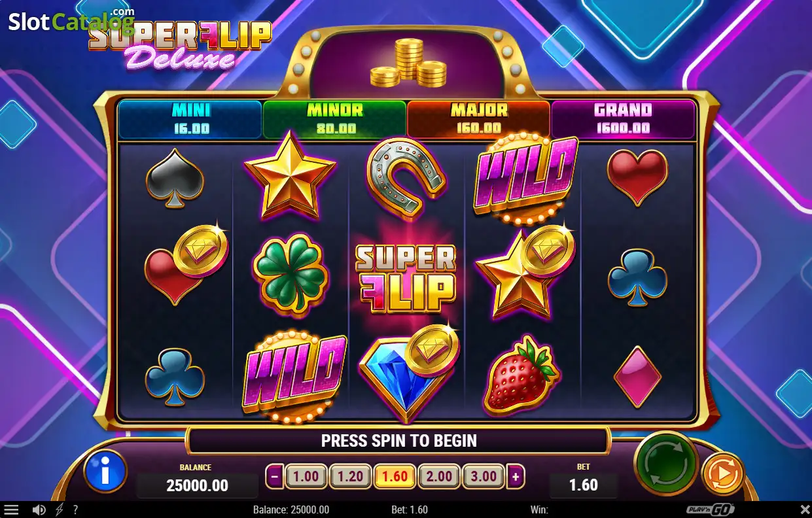
Task: Select the 1.20 bet option
Action: [x=350, y=477]
